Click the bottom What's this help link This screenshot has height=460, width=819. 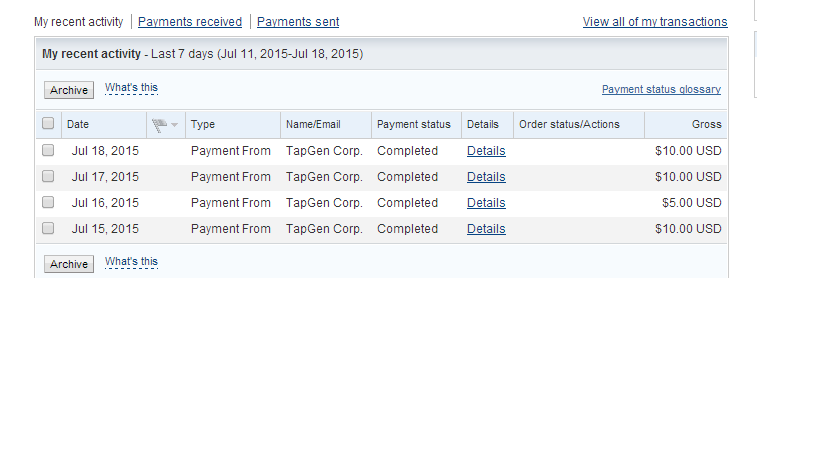pos(131,262)
